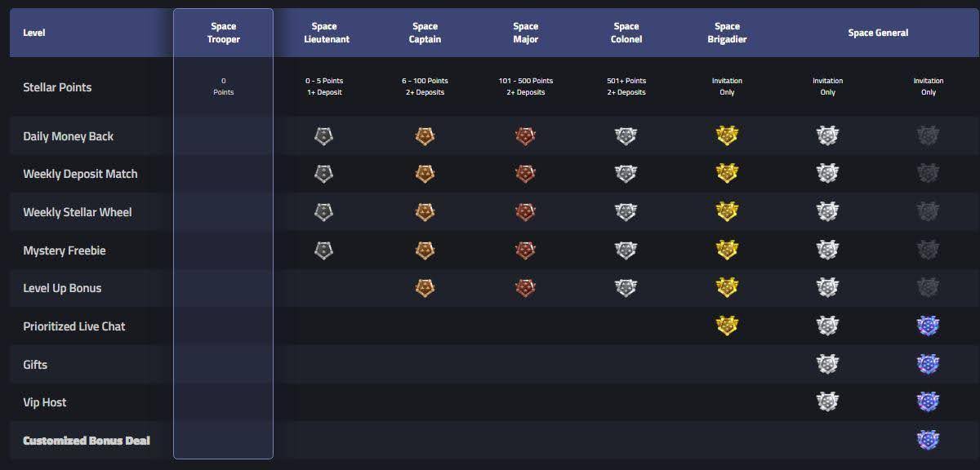
Task: Click the Space Major Weekly Stellar Wheel badge
Action: pyautogui.click(x=525, y=212)
